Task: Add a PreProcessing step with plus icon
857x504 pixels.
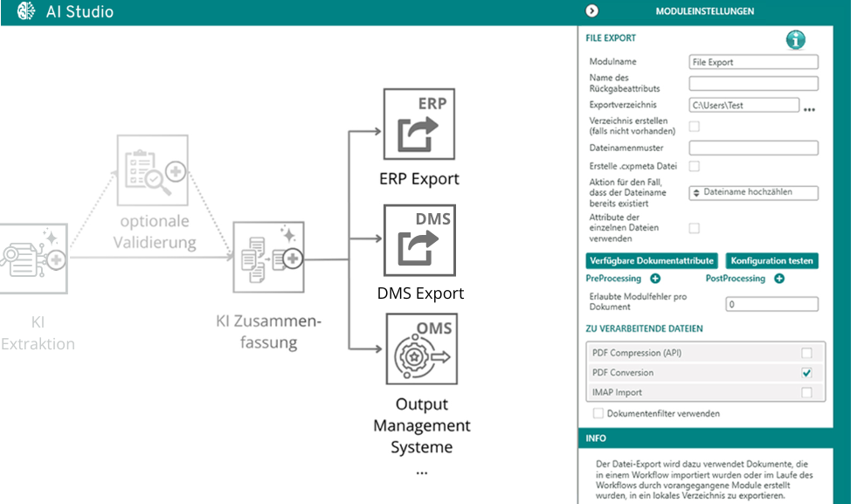Action: (x=655, y=279)
